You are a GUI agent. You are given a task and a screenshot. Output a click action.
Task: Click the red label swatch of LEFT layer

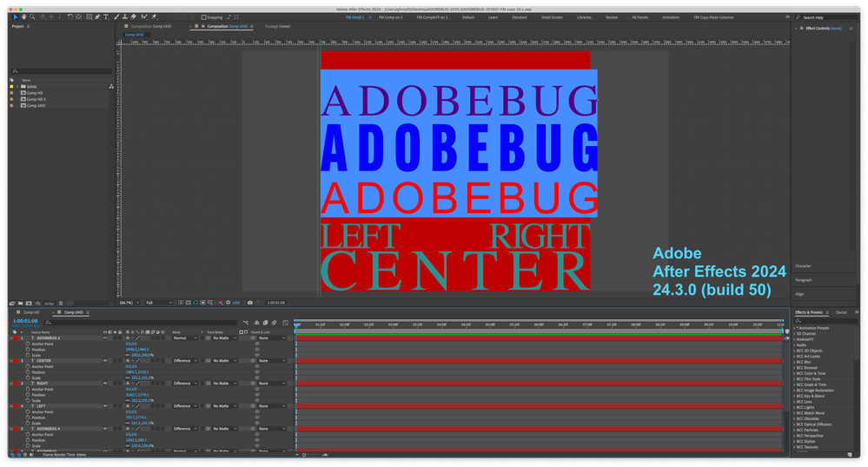[x=17, y=406]
